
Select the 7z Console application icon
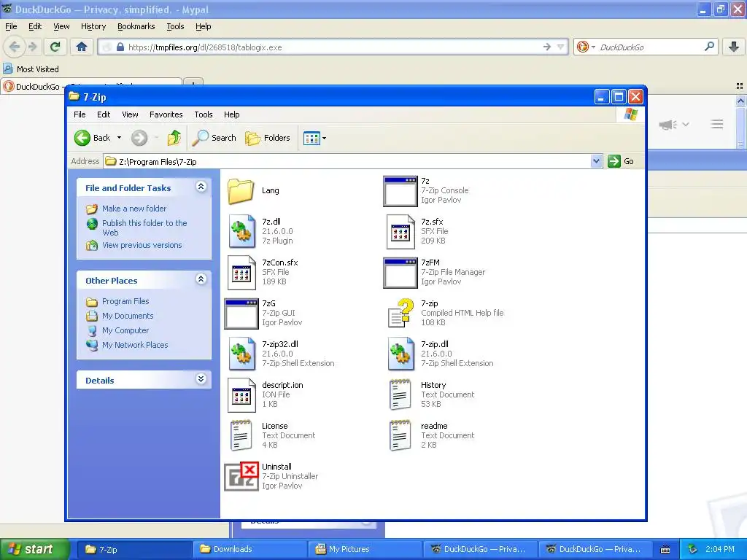(400, 191)
